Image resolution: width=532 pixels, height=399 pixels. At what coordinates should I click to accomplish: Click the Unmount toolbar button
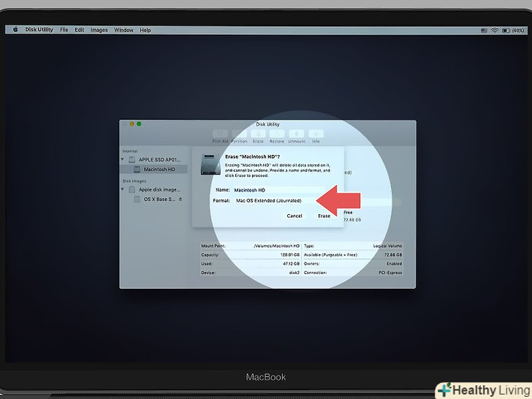tap(297, 137)
